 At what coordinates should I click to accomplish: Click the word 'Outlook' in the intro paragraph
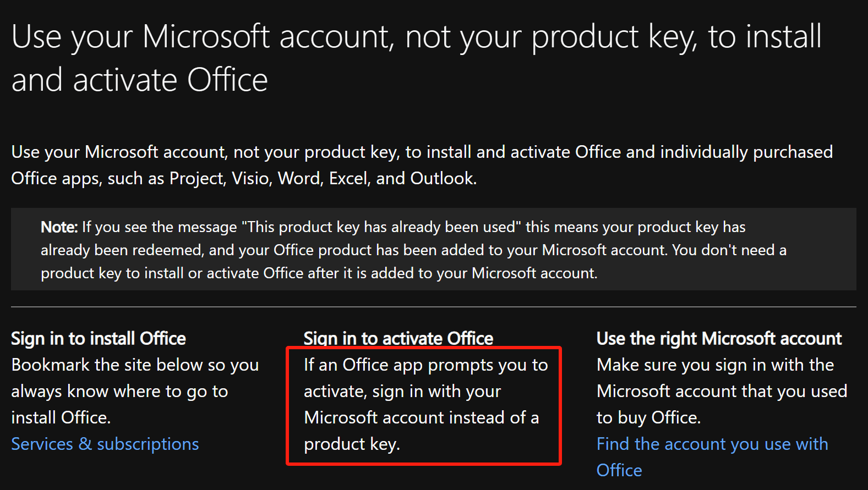point(443,178)
